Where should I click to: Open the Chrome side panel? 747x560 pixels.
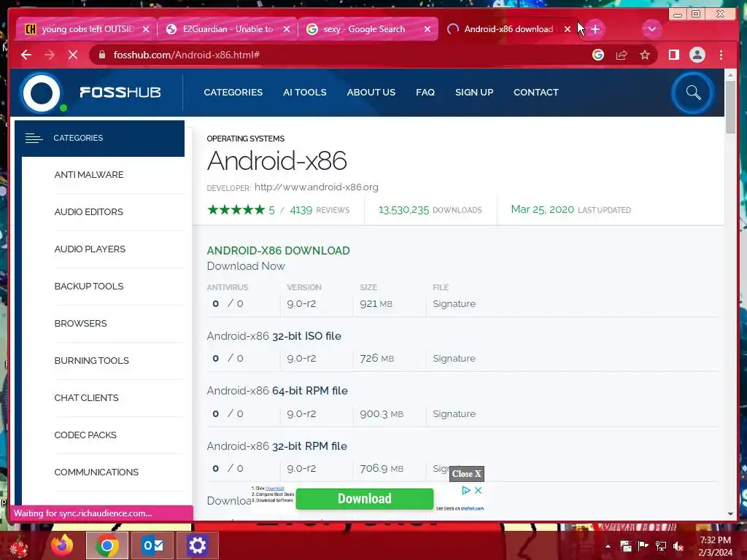tap(673, 55)
